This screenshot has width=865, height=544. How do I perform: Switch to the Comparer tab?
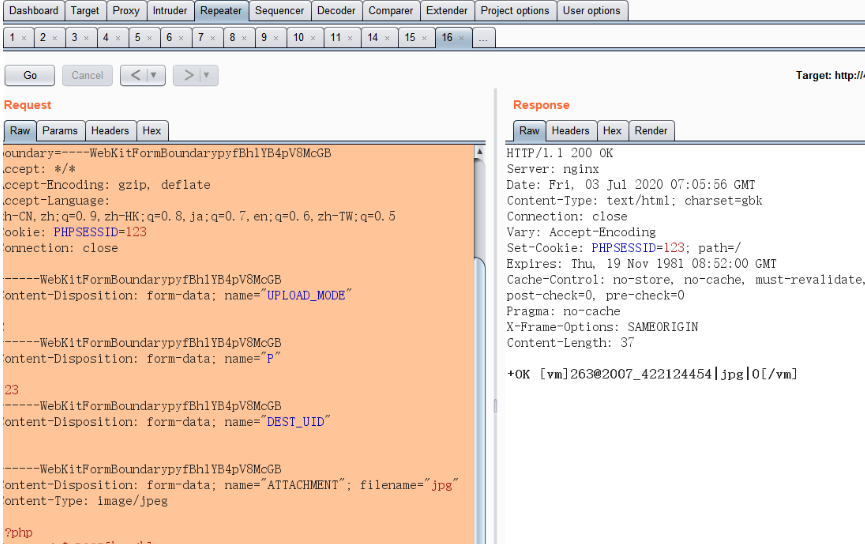(391, 10)
